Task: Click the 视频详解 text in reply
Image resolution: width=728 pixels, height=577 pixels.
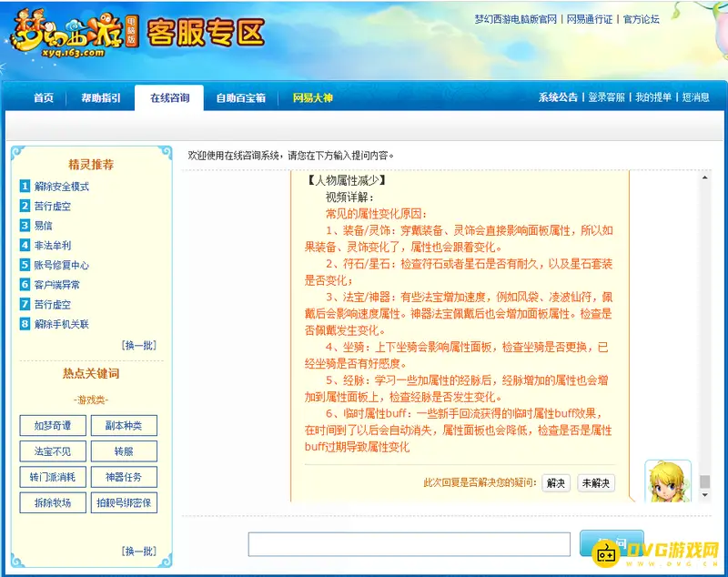Action: pyautogui.click(x=349, y=197)
